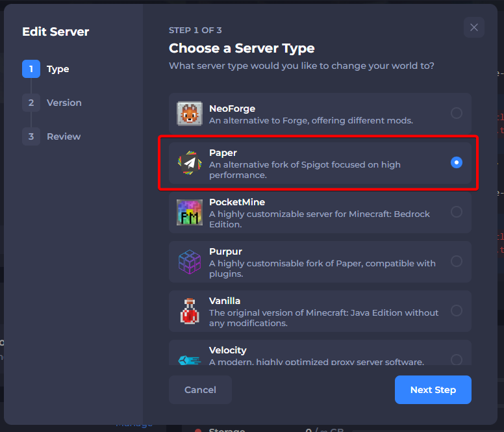Viewport: 504px width, 432px height.
Task: Click the Vanilla potion bottle icon
Action: [x=189, y=311]
